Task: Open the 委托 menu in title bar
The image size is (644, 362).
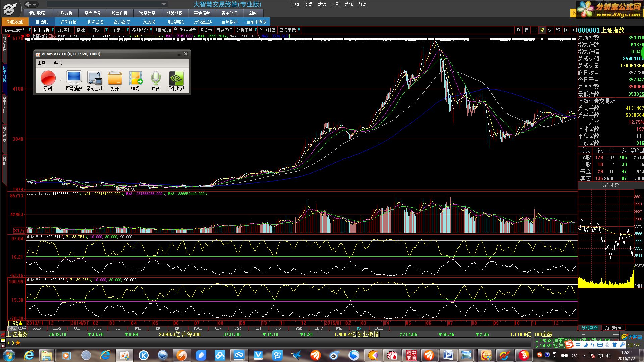Action: tap(348, 4)
